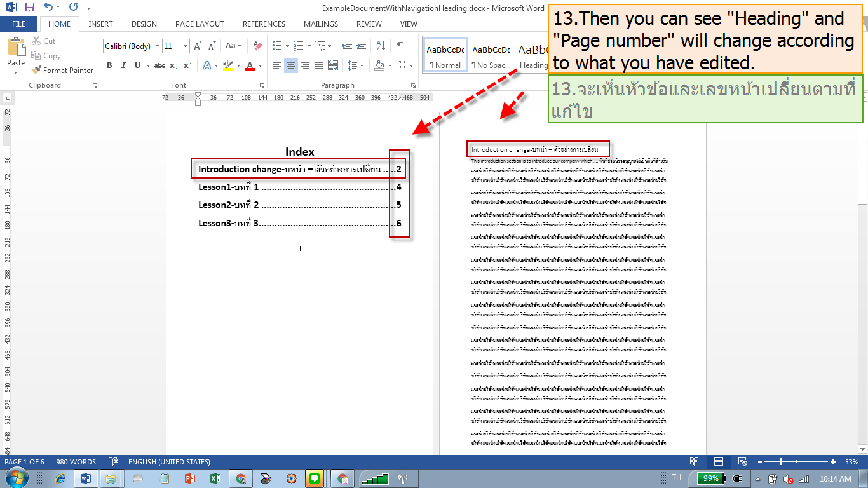The width and height of the screenshot is (868, 488).
Task: Open the Line Spacing dropdown
Action: pos(354,65)
